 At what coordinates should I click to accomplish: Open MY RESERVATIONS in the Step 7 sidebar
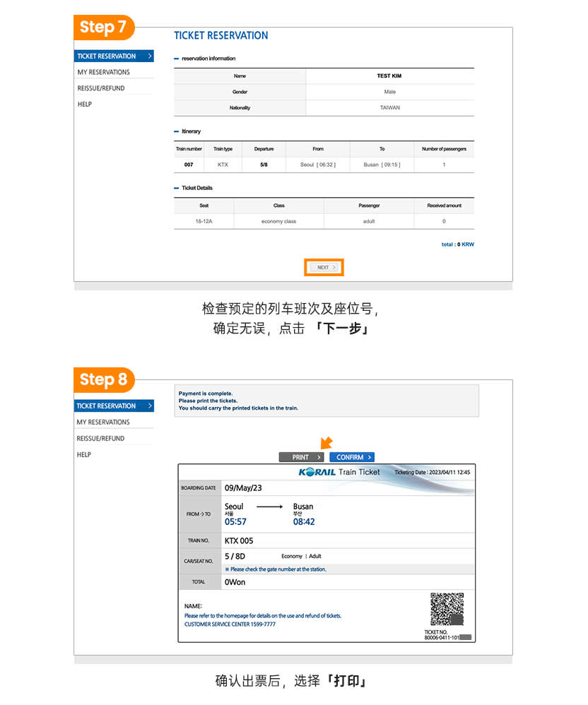click(104, 72)
